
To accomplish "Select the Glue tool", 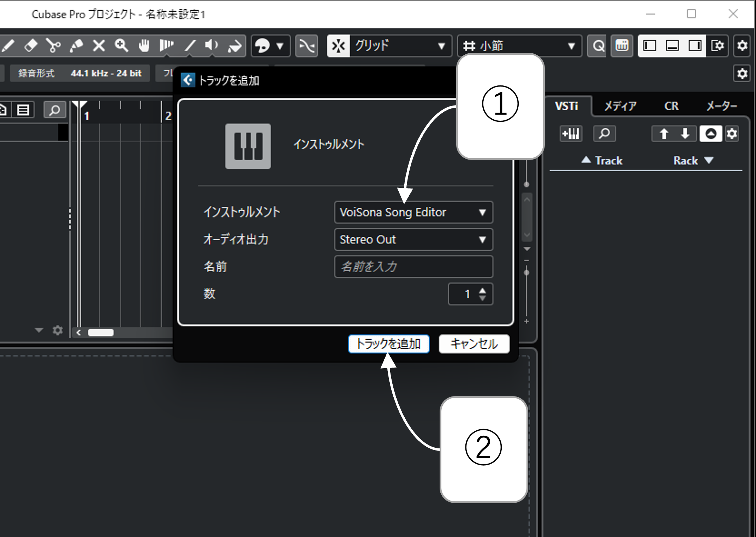I will click(x=76, y=46).
